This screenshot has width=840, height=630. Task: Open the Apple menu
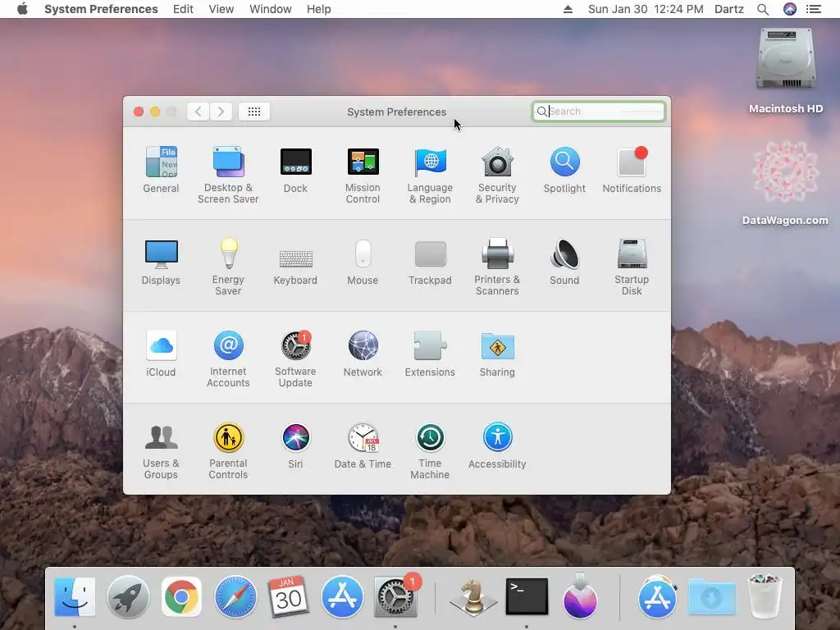22,9
